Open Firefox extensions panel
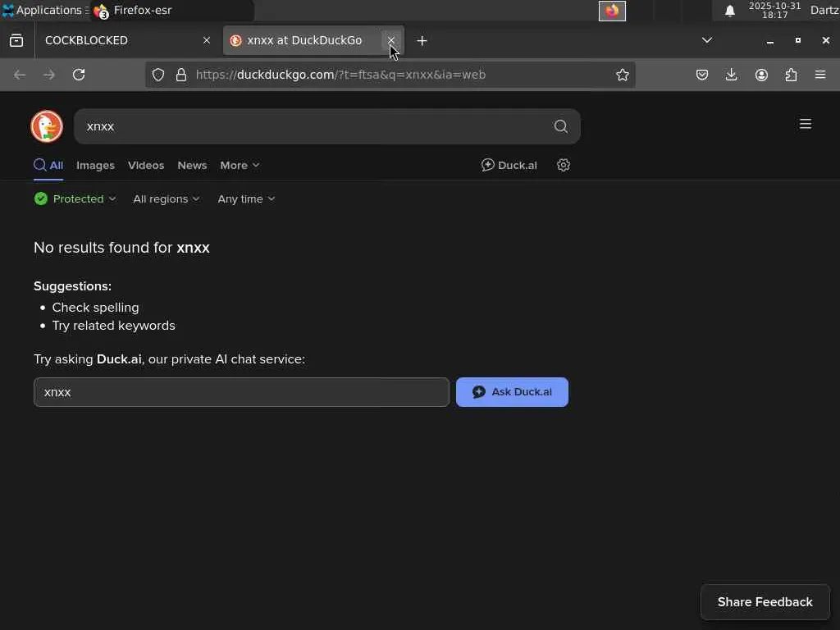The image size is (840, 630). coord(791,75)
